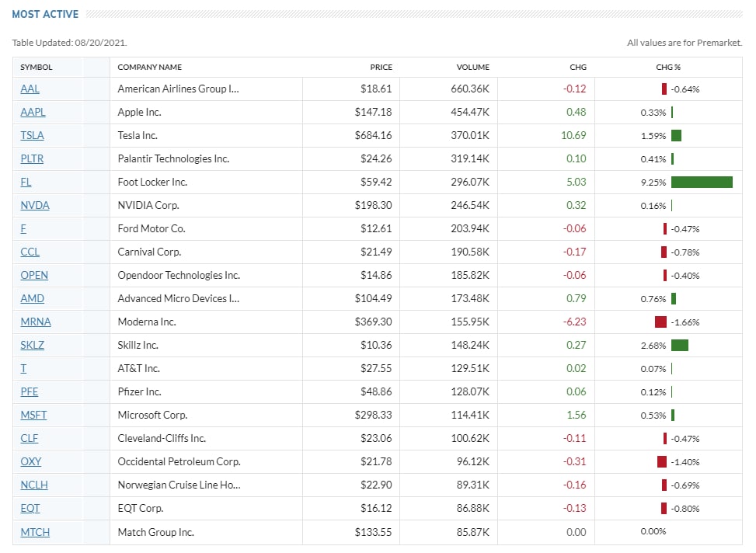This screenshot has width=756, height=553.
Task: Select EQT Corp. price $16.12
Action: 376,508
